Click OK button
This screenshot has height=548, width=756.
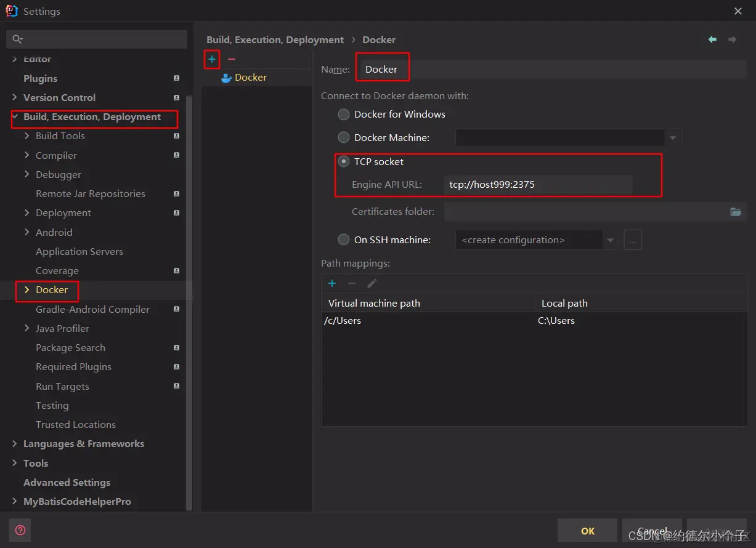pyautogui.click(x=588, y=531)
